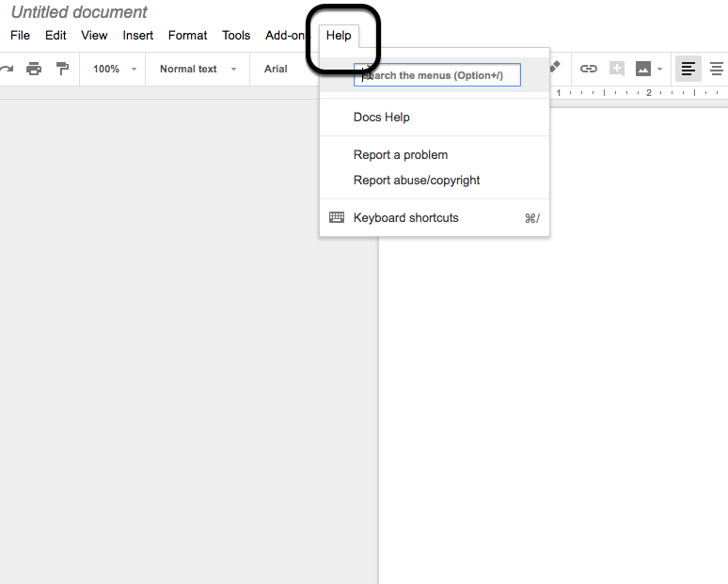Click the Untitled document title

tap(79, 12)
